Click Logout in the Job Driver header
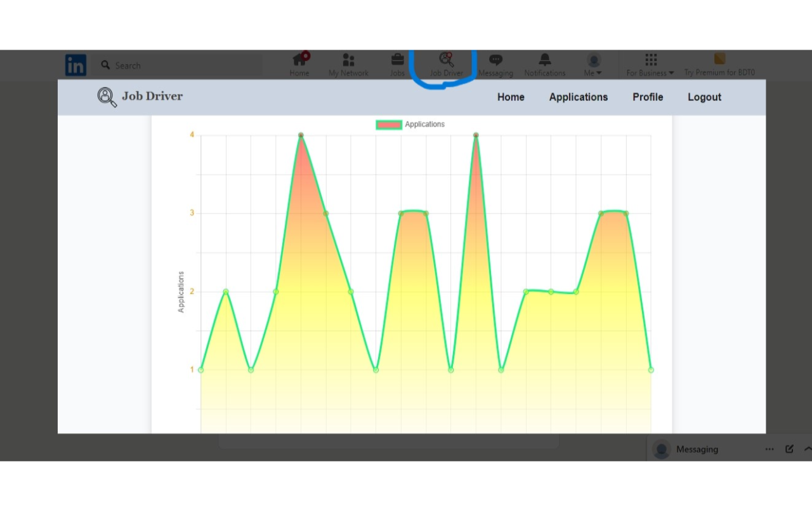The width and height of the screenshot is (812, 508). click(x=704, y=97)
